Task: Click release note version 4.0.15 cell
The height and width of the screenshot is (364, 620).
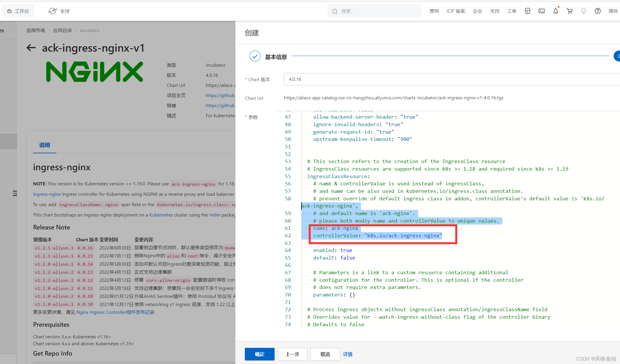Action: coord(85,256)
